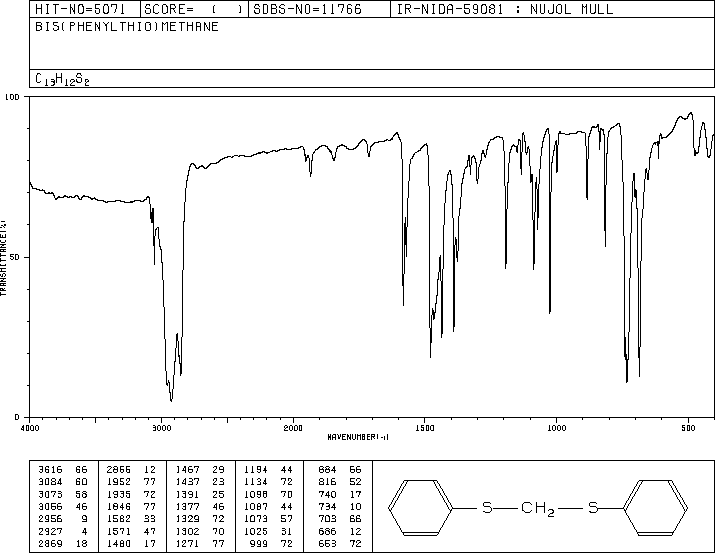
Task: Select peak value 884 in table
Action: 327,470
